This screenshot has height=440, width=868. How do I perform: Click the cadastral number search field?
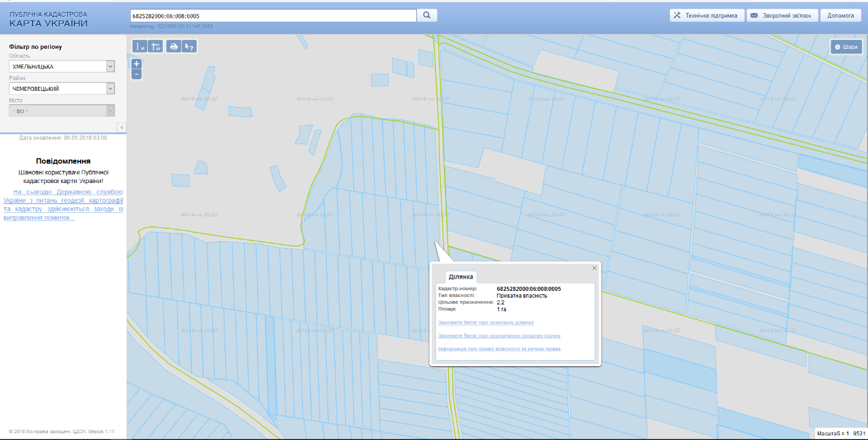pos(273,15)
